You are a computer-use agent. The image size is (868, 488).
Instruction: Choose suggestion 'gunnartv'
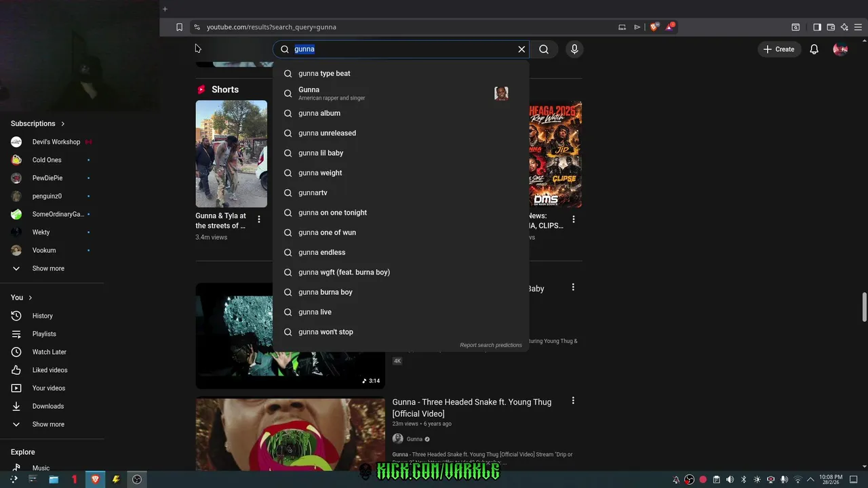[401, 192]
